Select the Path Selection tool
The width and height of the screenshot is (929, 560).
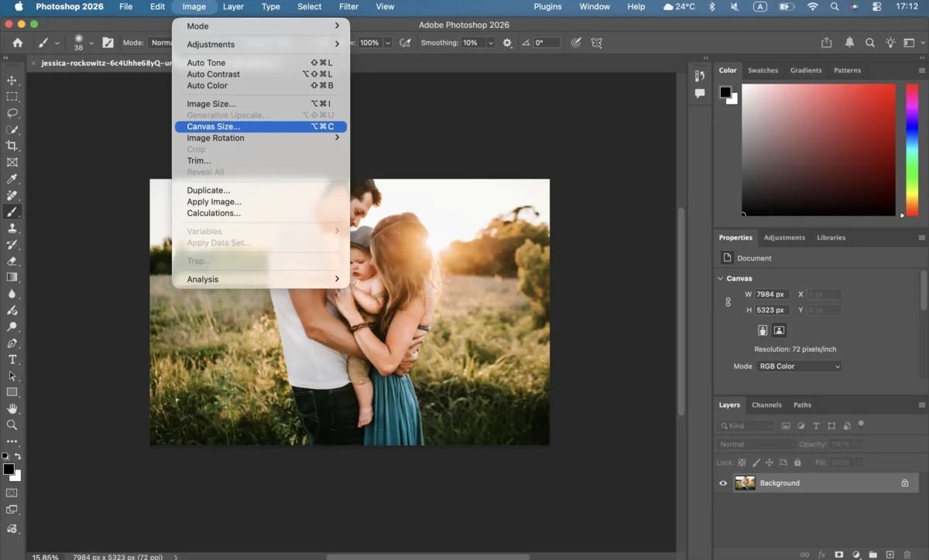(x=12, y=376)
